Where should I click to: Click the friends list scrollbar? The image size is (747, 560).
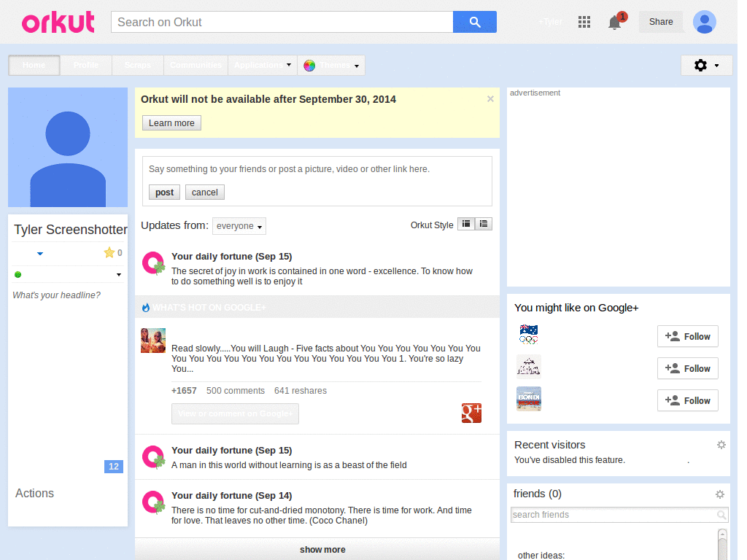pos(723,544)
